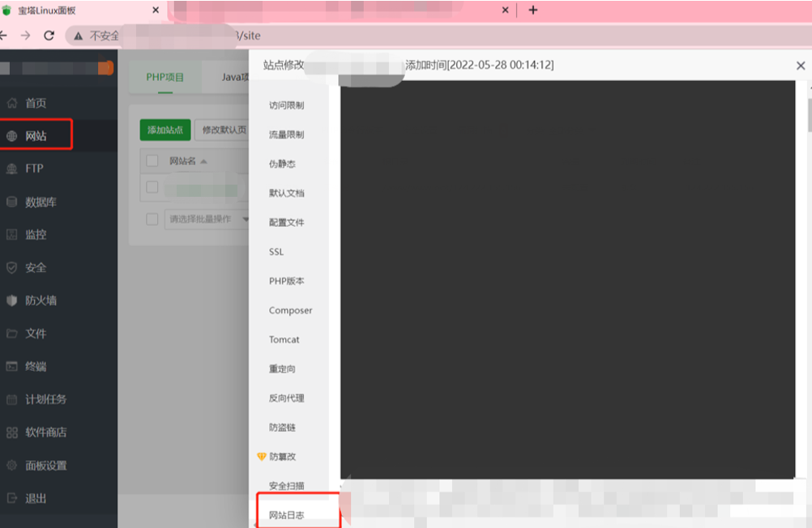Launch the 终端 (Terminal) from the sidebar
Viewport: 812px width, 528px height.
coord(36,366)
